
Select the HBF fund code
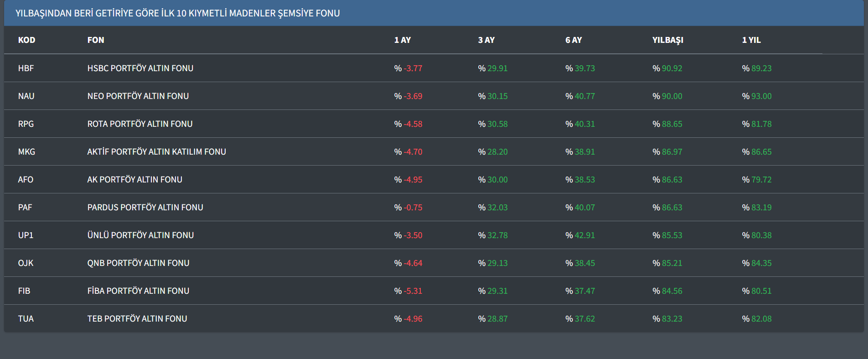tap(26, 68)
